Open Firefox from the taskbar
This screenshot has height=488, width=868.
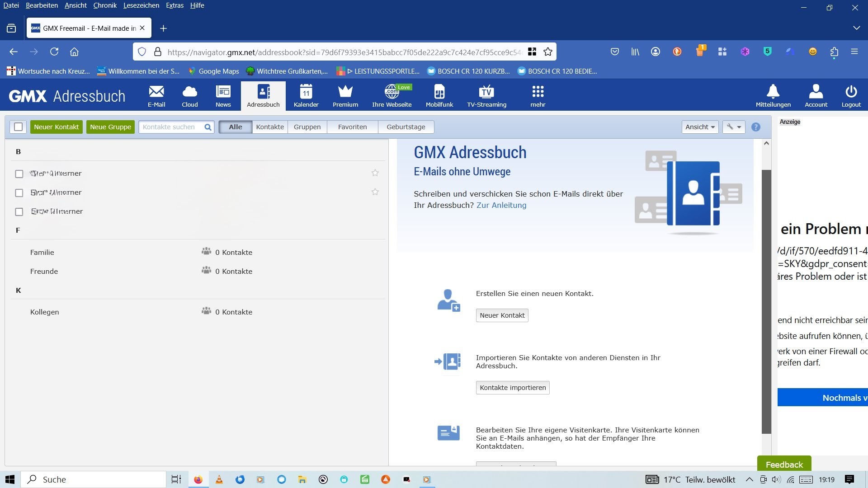[x=198, y=479]
